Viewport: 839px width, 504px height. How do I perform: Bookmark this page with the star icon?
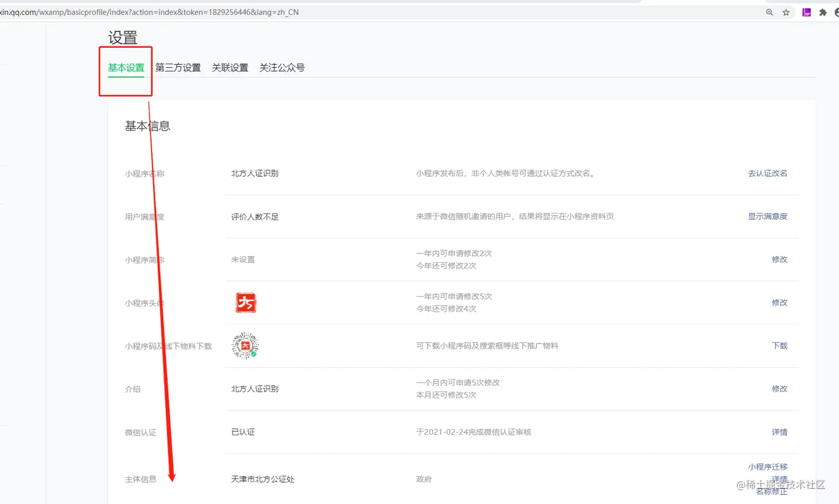click(786, 12)
